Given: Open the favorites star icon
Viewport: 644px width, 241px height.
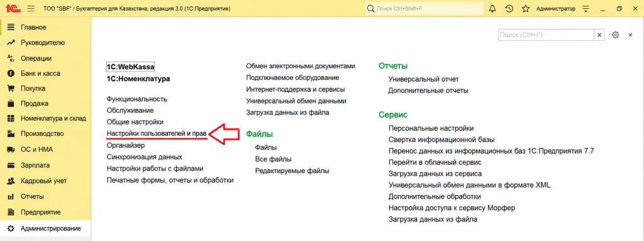Looking at the screenshot, I should (x=525, y=8).
